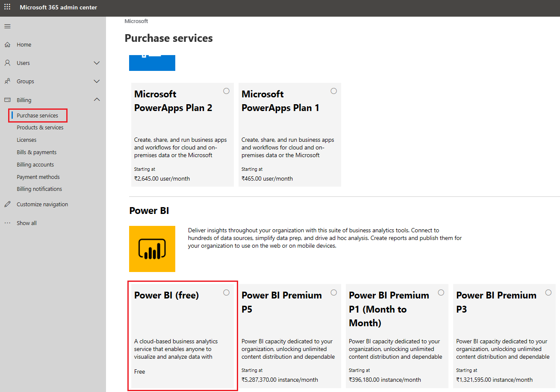Expand the Groups navigation section
560x392 pixels.
click(97, 81)
